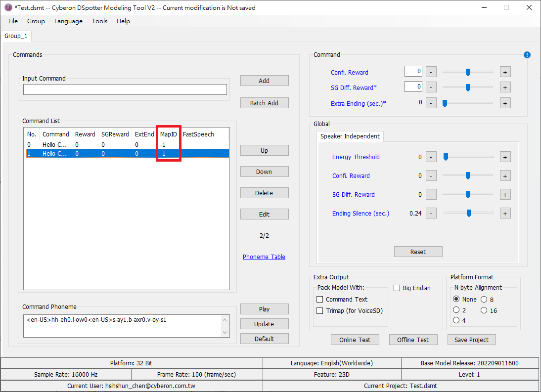Image resolution: width=541 pixels, height=392 pixels.
Task: Decrease Global SG Diff. Reward with minus
Action: [431, 194]
